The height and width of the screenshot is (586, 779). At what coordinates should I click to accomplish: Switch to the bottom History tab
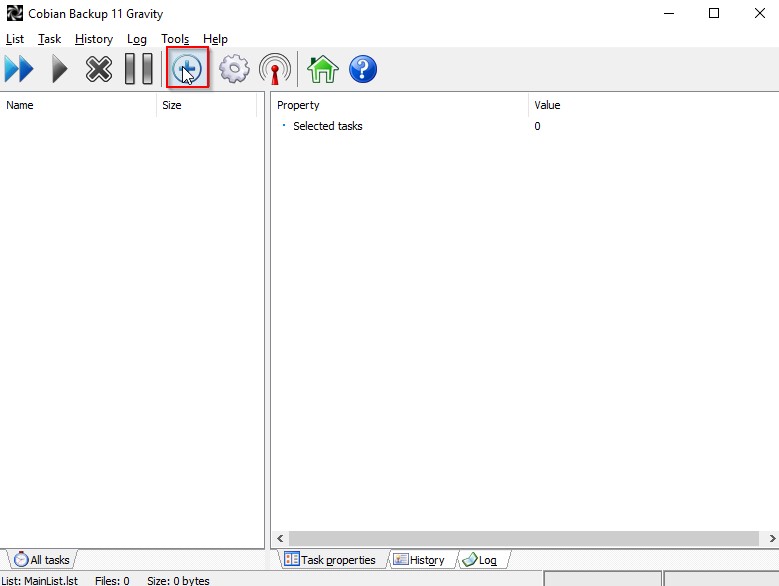[419, 560]
